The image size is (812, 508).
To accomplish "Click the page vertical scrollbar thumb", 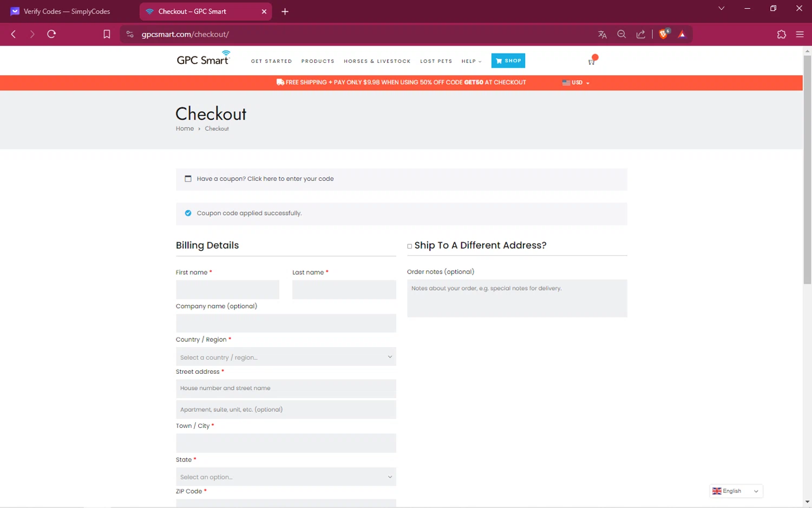I will [807, 170].
